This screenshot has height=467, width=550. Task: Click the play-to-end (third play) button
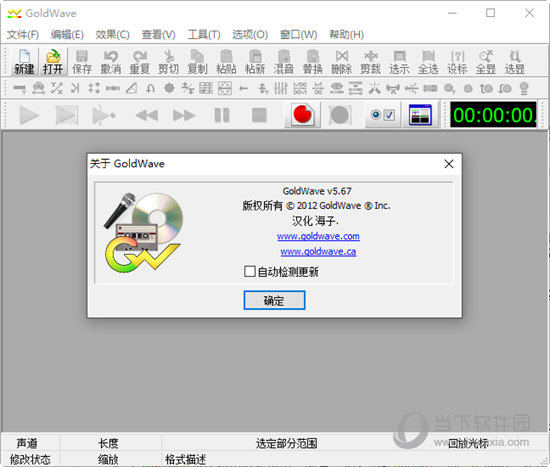click(103, 115)
